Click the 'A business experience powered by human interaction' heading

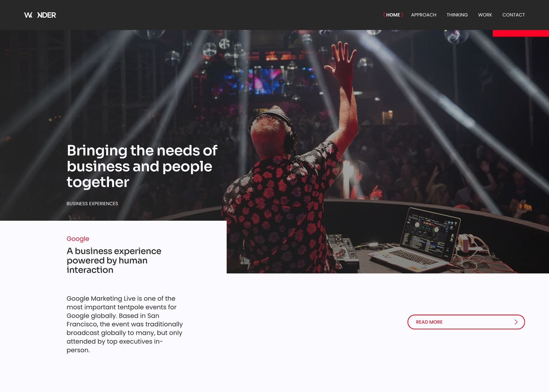114,260
